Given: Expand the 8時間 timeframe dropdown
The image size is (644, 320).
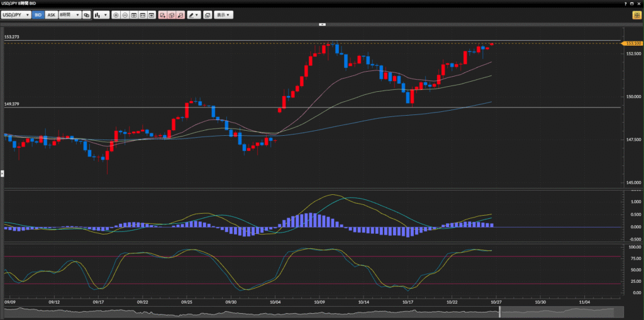Looking at the screenshot, I should pos(69,14).
